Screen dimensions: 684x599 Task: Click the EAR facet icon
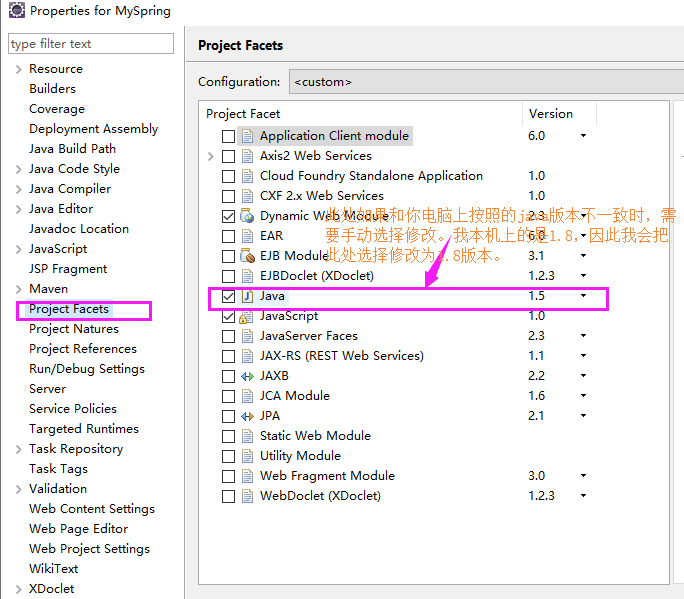point(247,236)
